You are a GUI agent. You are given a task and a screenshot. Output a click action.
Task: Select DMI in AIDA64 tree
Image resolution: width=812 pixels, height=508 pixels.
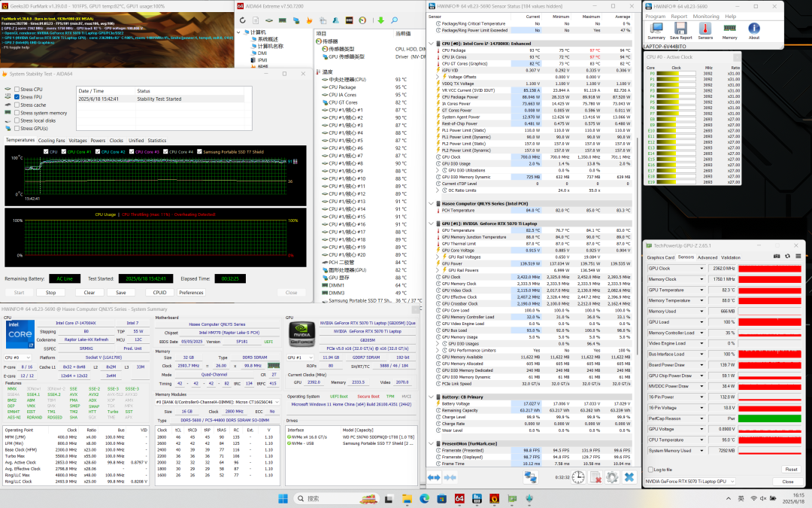(x=262, y=53)
